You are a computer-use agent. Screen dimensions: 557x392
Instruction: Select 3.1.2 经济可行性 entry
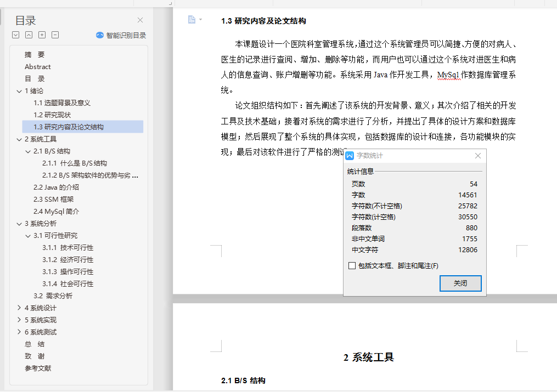click(x=68, y=260)
